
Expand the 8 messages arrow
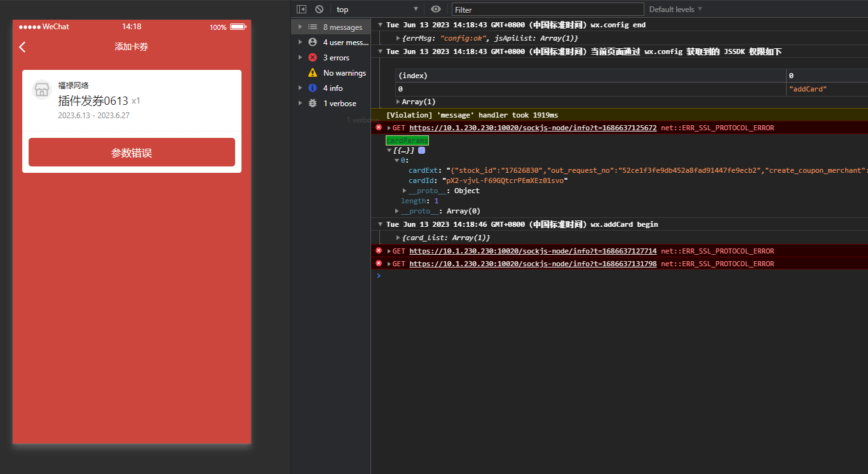(x=300, y=27)
